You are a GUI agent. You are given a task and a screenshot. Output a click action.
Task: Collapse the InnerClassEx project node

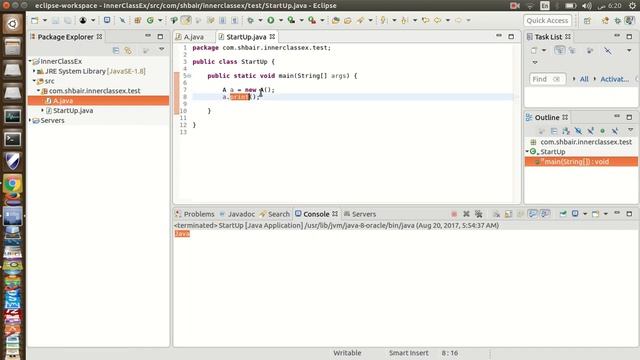tap(30, 61)
